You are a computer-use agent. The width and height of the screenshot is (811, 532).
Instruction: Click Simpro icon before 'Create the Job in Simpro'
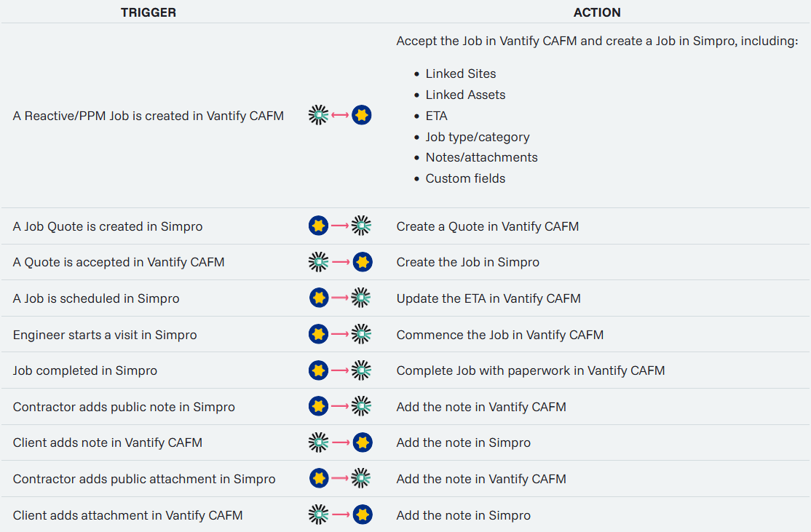363,262
